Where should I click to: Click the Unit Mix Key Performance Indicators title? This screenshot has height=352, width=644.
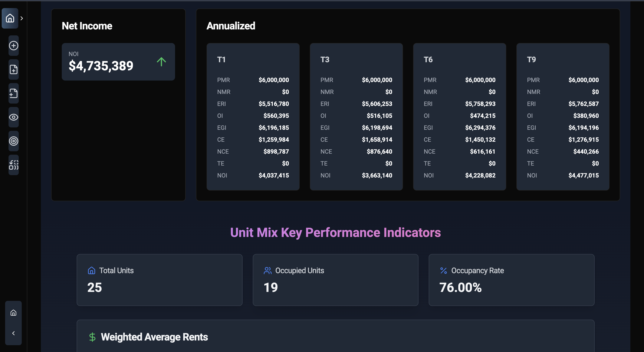335,232
